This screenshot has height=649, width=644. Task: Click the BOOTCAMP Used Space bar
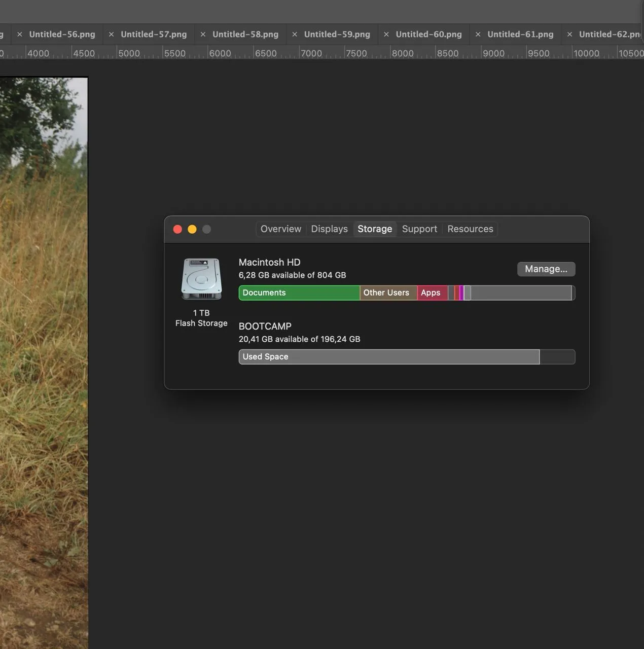click(x=389, y=357)
